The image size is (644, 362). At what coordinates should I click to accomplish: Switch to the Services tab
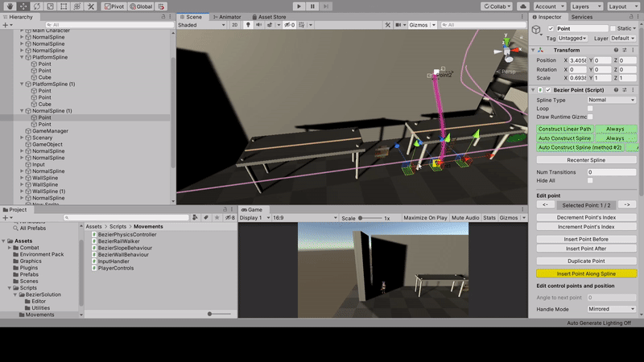point(581,17)
